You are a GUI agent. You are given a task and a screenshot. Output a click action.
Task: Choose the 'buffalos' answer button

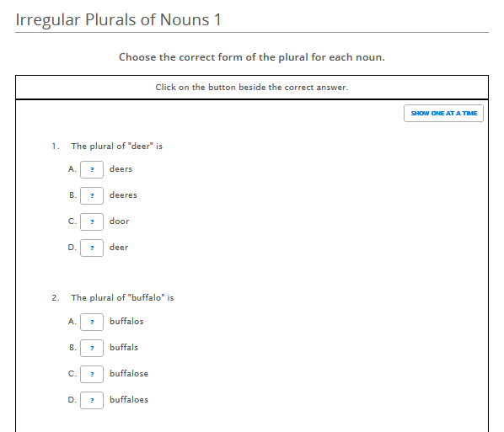92,322
